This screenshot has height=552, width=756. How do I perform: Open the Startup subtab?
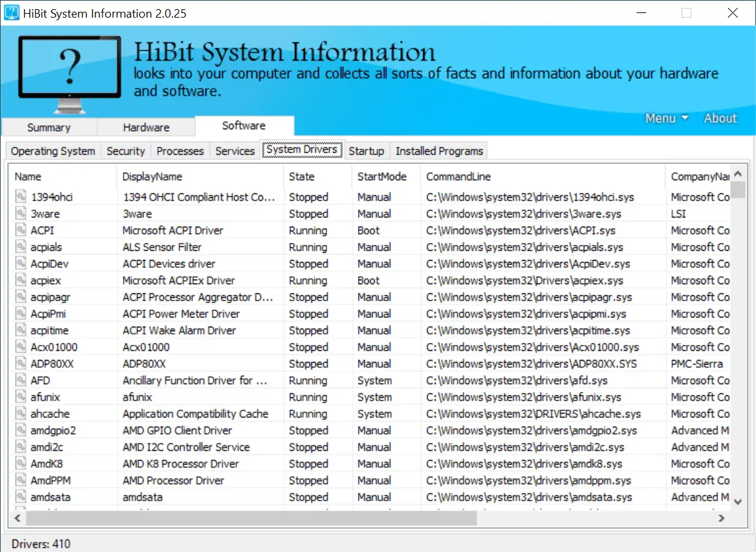tap(366, 151)
